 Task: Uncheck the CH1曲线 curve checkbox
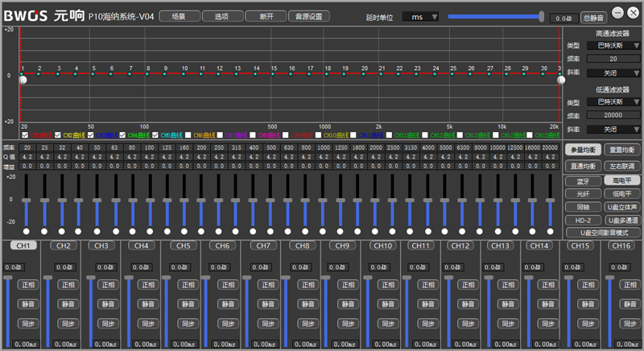[23, 135]
